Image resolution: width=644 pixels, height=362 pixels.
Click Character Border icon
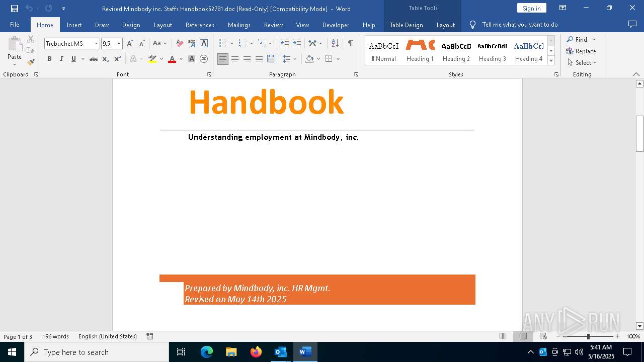(204, 44)
